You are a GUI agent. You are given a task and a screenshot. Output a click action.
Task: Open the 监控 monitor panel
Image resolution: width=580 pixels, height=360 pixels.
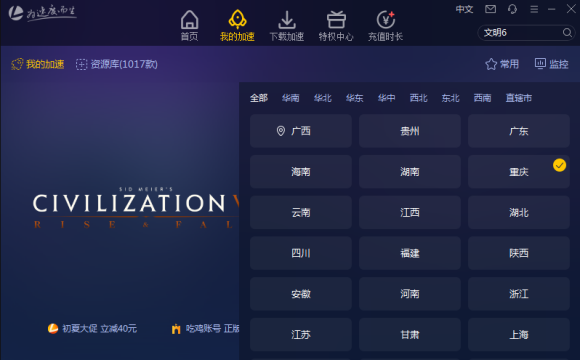click(551, 64)
